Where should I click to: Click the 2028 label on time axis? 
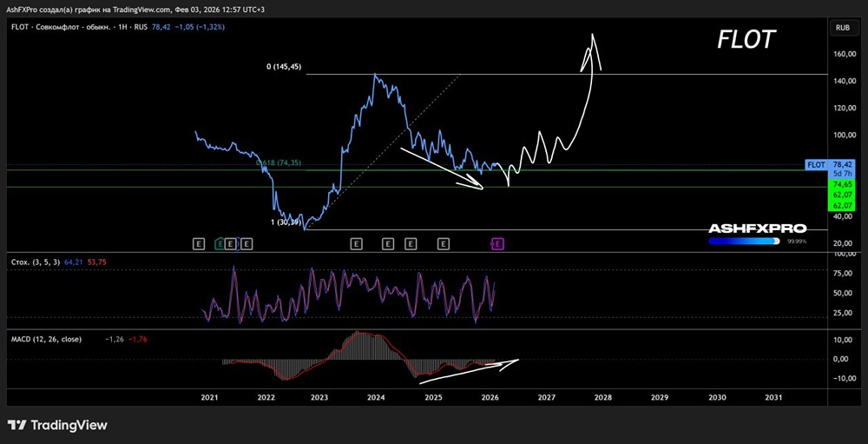click(x=602, y=397)
